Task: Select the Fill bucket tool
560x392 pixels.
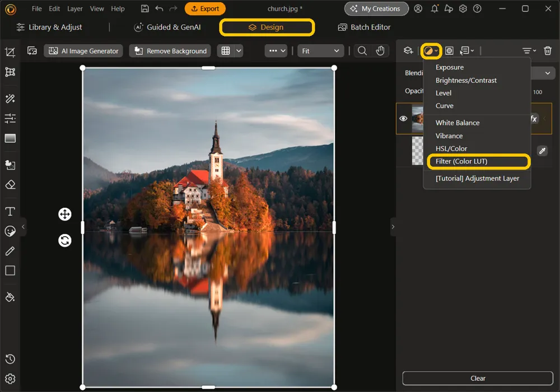Action: point(10,297)
